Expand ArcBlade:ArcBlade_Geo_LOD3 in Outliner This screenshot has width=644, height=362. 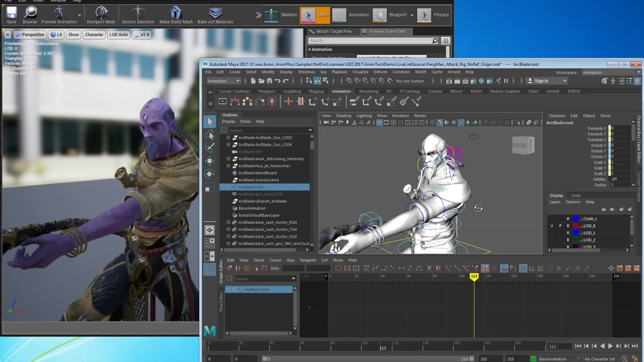(x=228, y=137)
